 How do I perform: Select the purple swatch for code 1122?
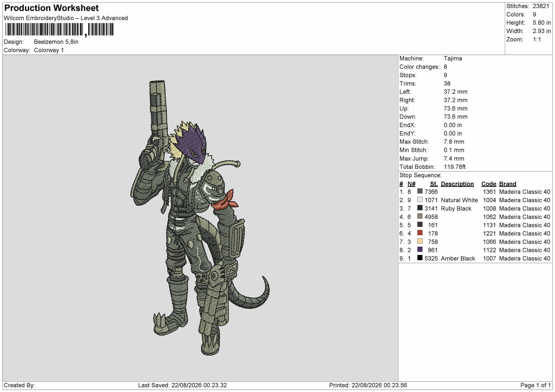click(x=420, y=249)
